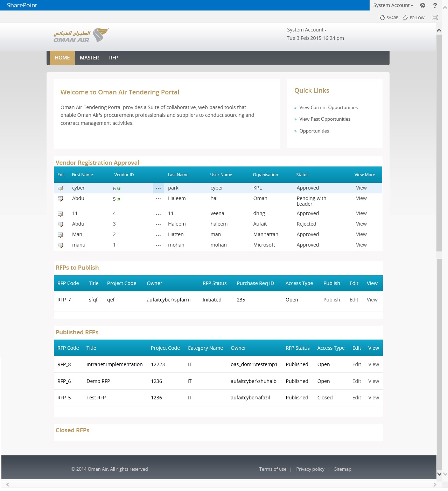Open the SharePoint settings gear
The height and width of the screenshot is (491, 448).
422,5
